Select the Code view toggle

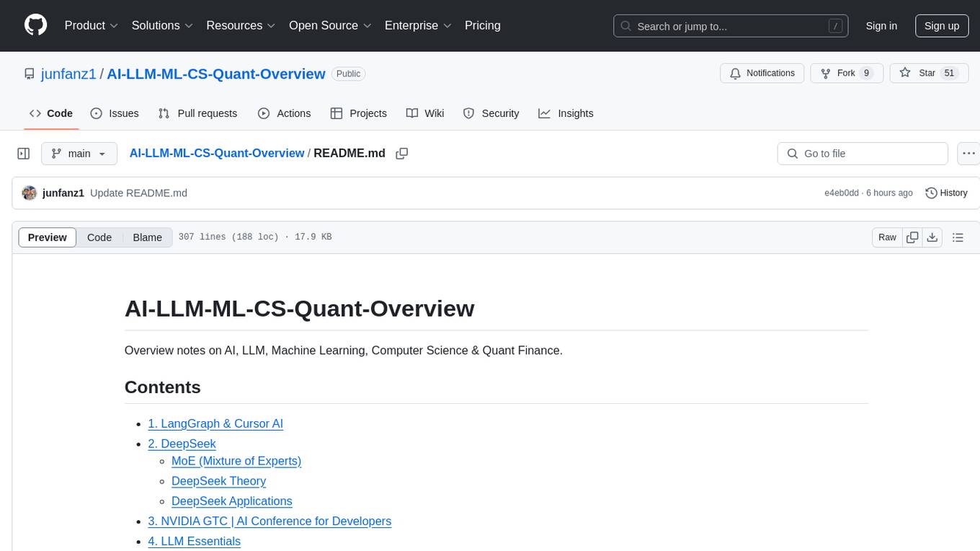click(x=99, y=237)
